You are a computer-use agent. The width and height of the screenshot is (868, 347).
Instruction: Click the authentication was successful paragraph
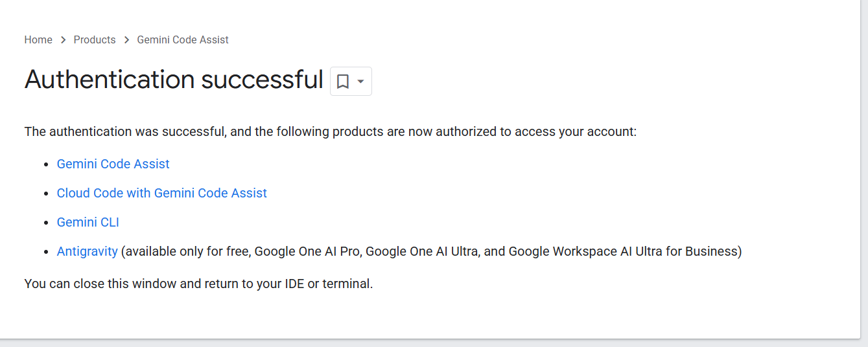tap(331, 132)
